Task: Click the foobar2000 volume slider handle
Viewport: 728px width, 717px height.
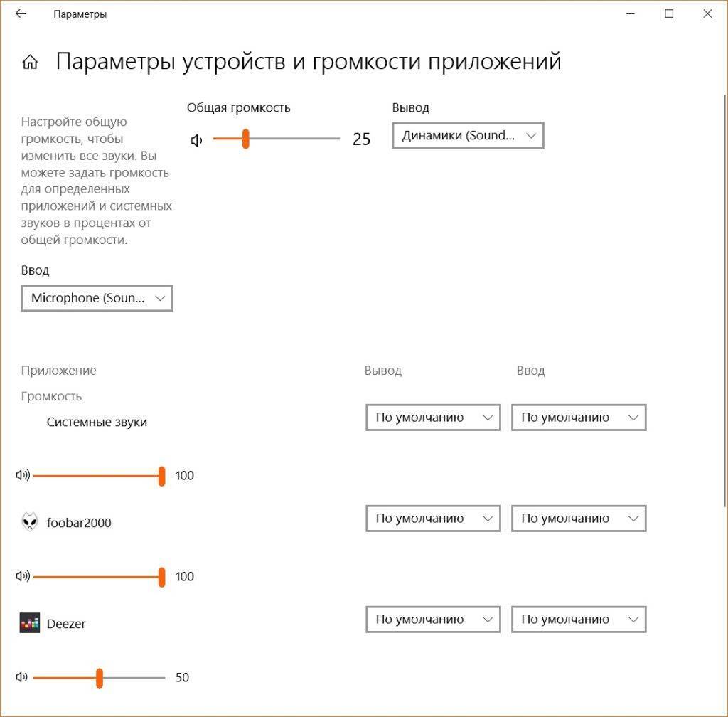Action: (162, 577)
